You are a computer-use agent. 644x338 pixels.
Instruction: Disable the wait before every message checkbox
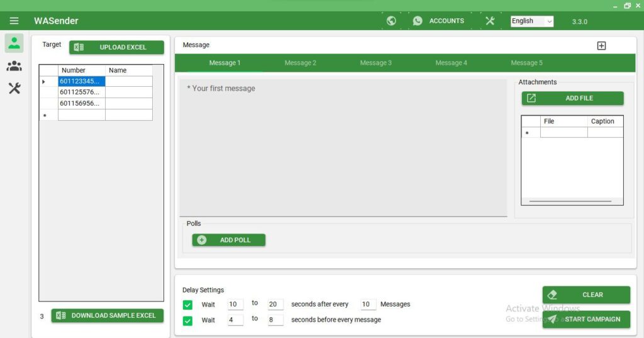187,320
